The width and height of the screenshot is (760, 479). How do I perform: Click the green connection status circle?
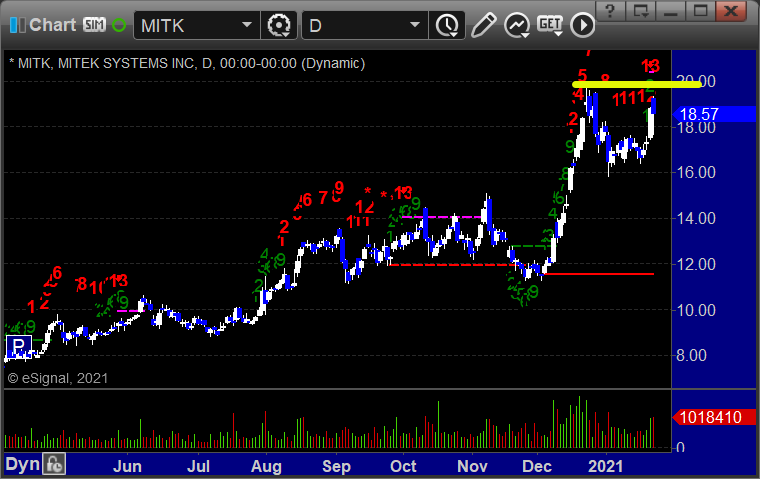(119, 25)
